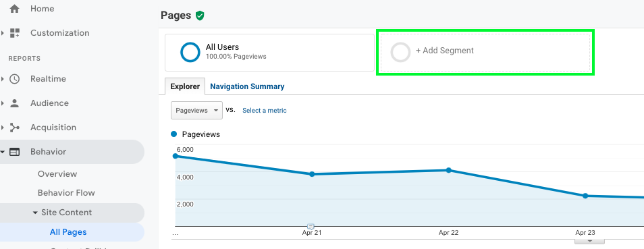
Task: Click the annotation speech bubble under Apr 21
Action: (311, 227)
